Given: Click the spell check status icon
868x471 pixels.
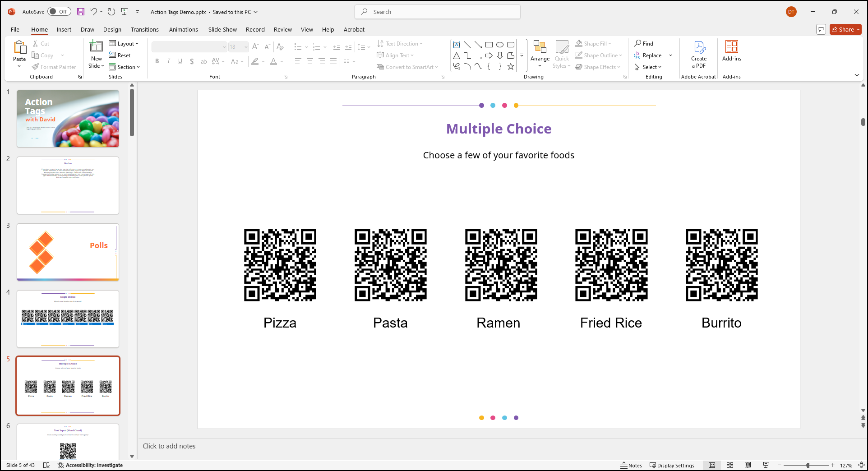Looking at the screenshot, I should pyautogui.click(x=46, y=465).
